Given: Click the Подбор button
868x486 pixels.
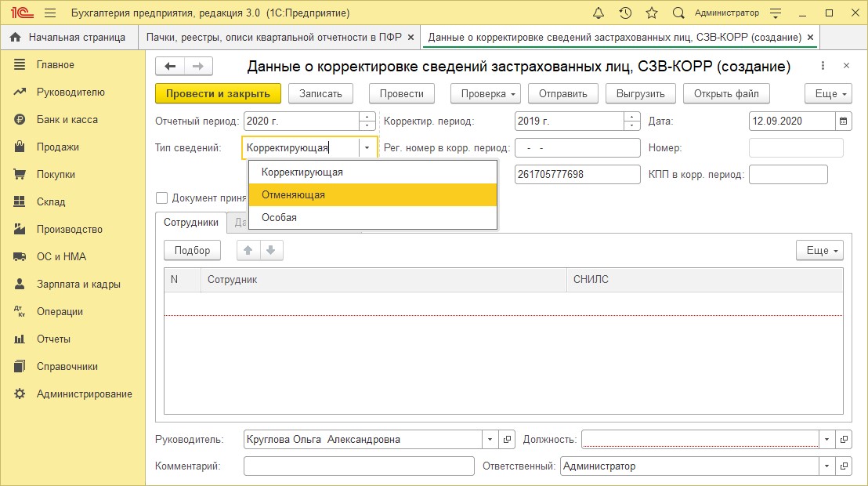Looking at the screenshot, I should pos(192,251).
